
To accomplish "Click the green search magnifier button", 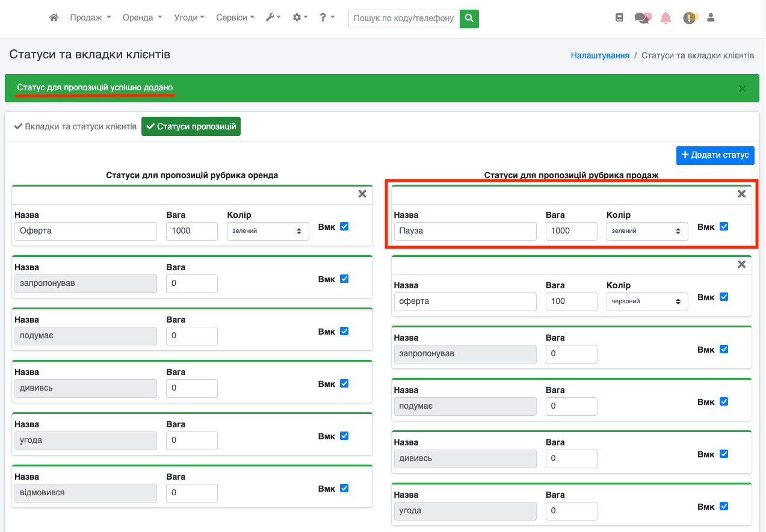I will coord(469,18).
